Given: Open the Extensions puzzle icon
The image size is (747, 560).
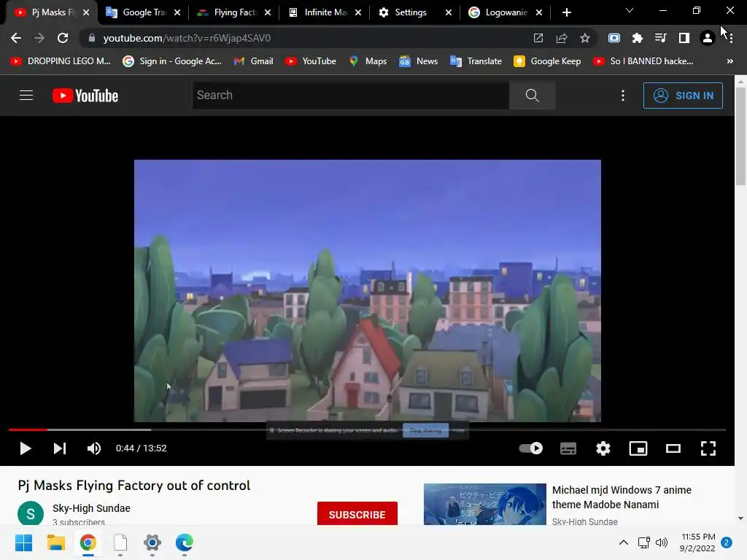Looking at the screenshot, I should coord(638,38).
